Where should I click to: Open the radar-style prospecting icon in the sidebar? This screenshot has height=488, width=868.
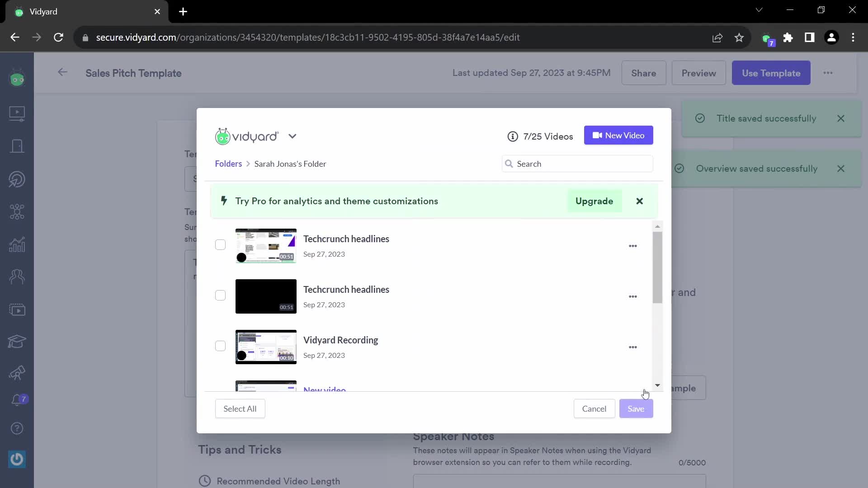[x=17, y=179]
